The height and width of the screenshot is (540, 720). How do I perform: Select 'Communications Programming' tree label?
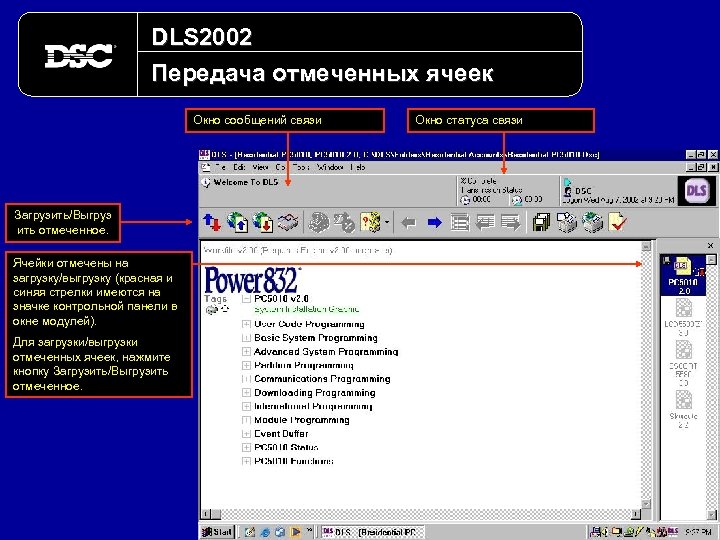pos(322,379)
